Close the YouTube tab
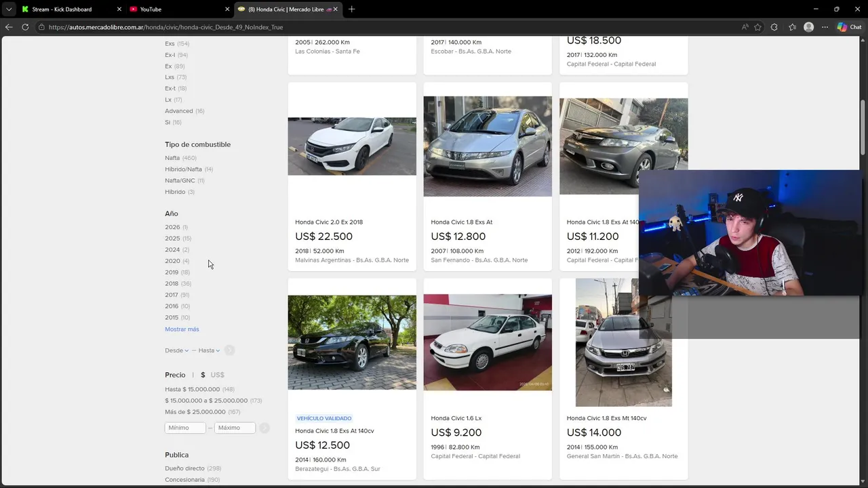 pos(226,9)
